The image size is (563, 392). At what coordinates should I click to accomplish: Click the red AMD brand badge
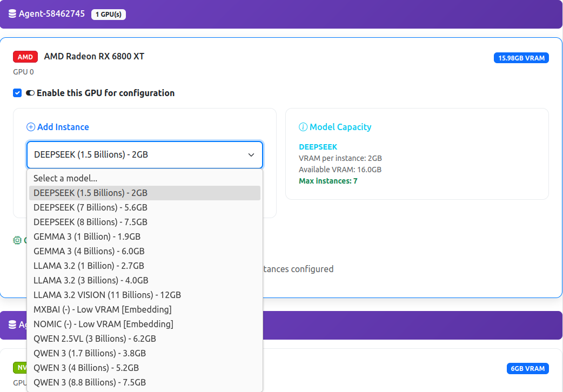25,57
